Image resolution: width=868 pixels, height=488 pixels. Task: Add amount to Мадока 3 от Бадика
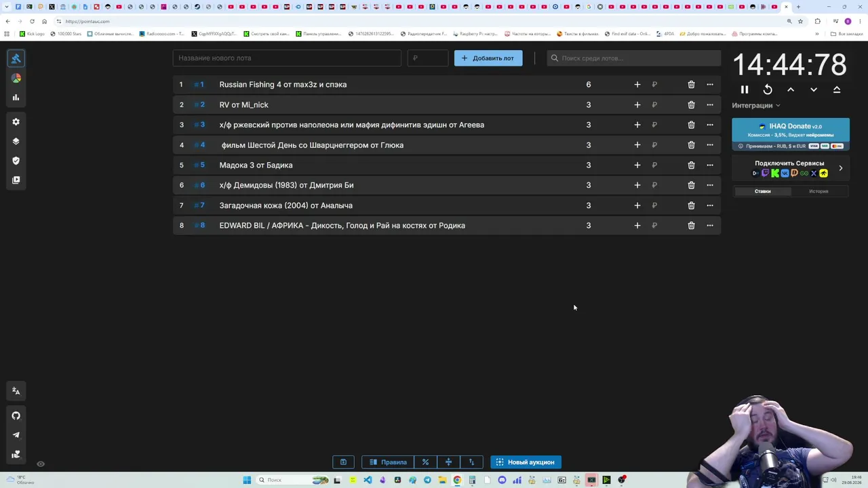coord(637,165)
